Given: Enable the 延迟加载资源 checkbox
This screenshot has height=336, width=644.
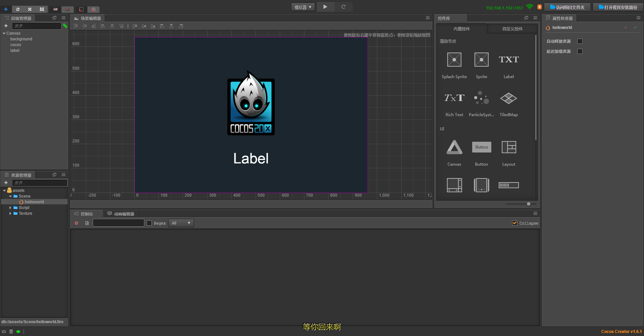Looking at the screenshot, I should tap(580, 52).
